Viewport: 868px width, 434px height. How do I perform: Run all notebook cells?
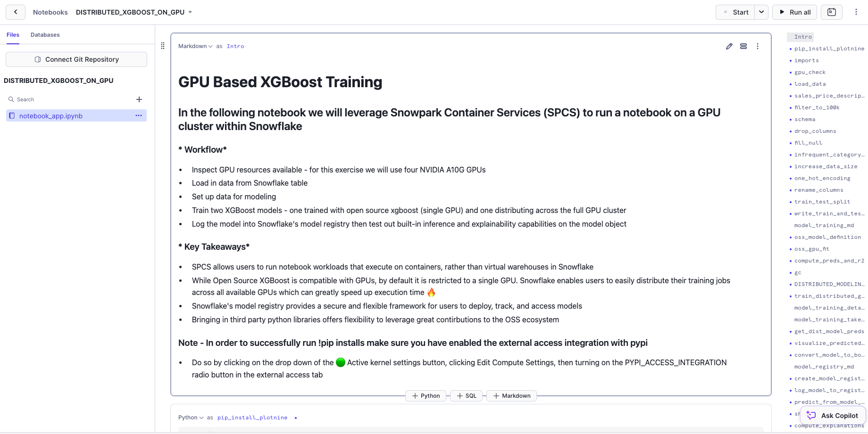click(x=794, y=12)
